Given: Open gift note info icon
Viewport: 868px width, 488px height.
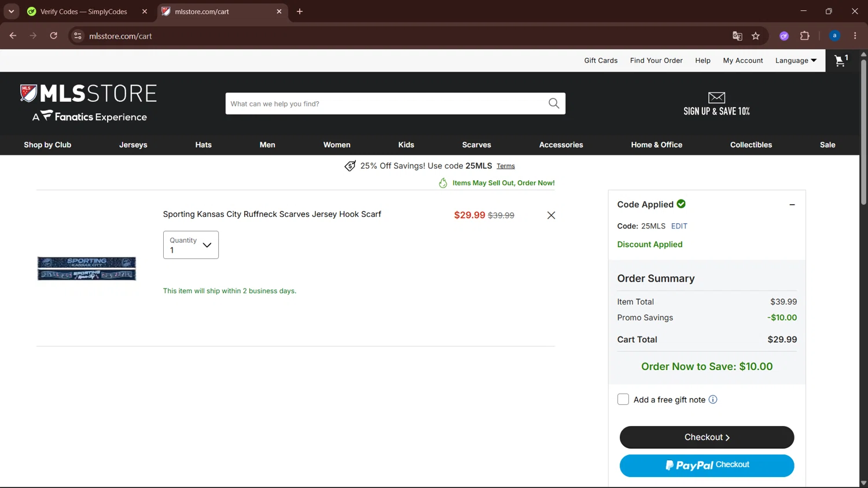Looking at the screenshot, I should click(713, 400).
